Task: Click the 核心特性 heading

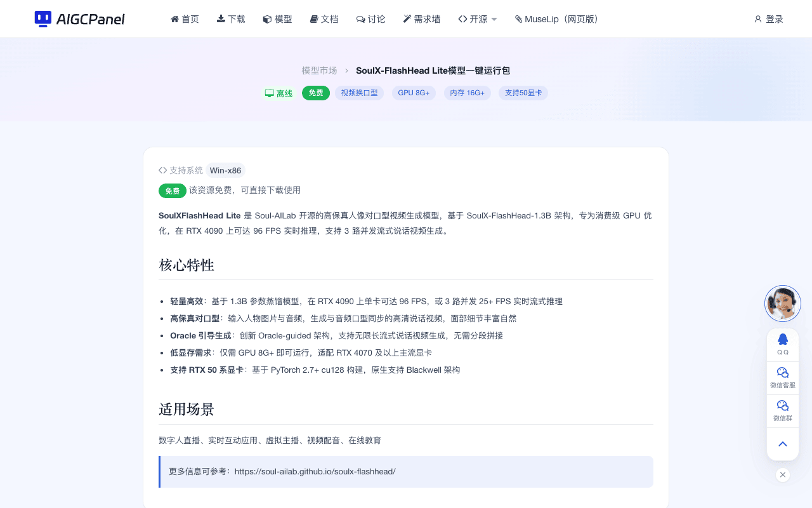Action: pos(187,265)
